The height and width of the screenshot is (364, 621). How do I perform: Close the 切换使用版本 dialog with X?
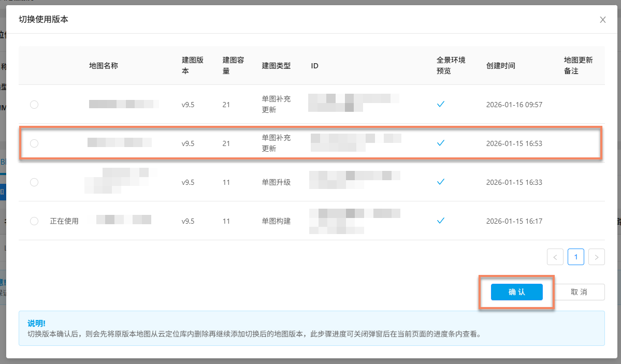[602, 20]
